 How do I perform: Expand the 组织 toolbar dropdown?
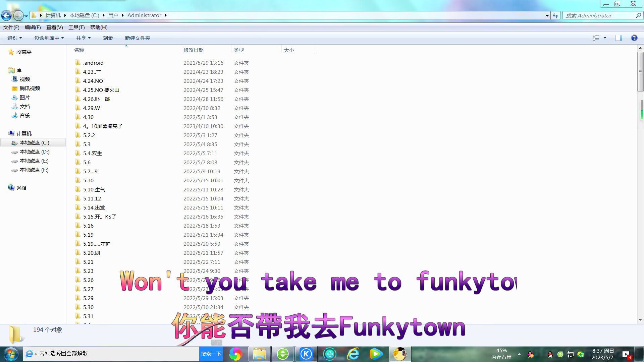(x=14, y=38)
